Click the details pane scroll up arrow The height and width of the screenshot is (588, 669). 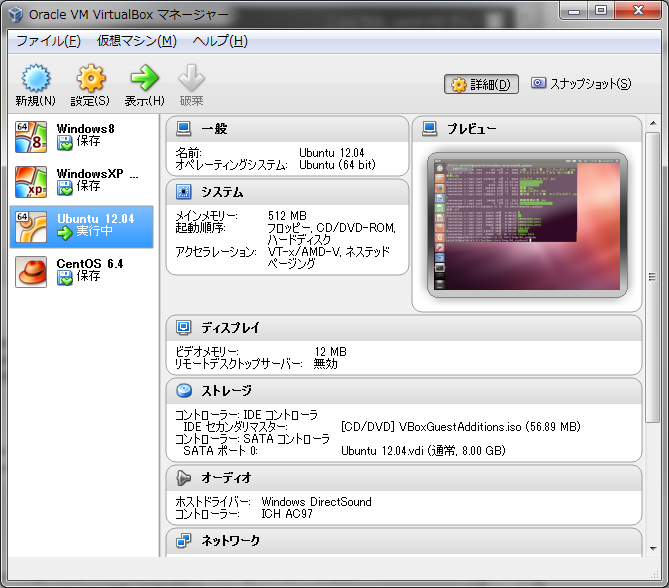653,123
